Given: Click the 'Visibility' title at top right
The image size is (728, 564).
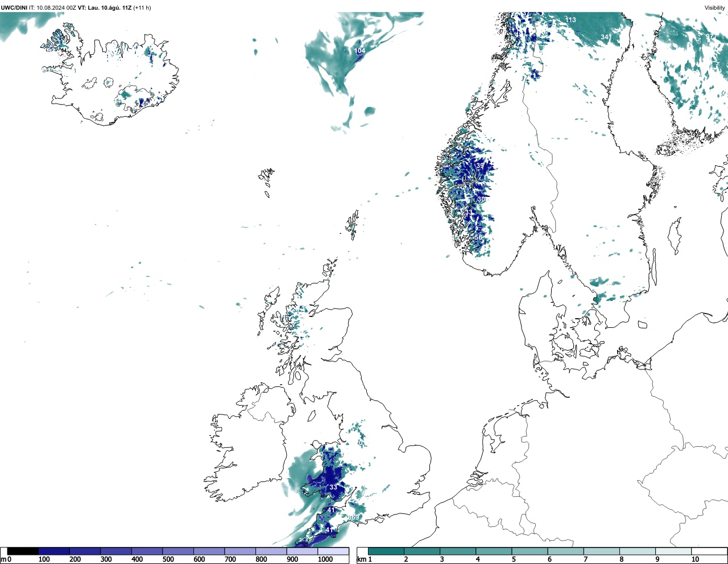Looking at the screenshot, I should point(714,7).
